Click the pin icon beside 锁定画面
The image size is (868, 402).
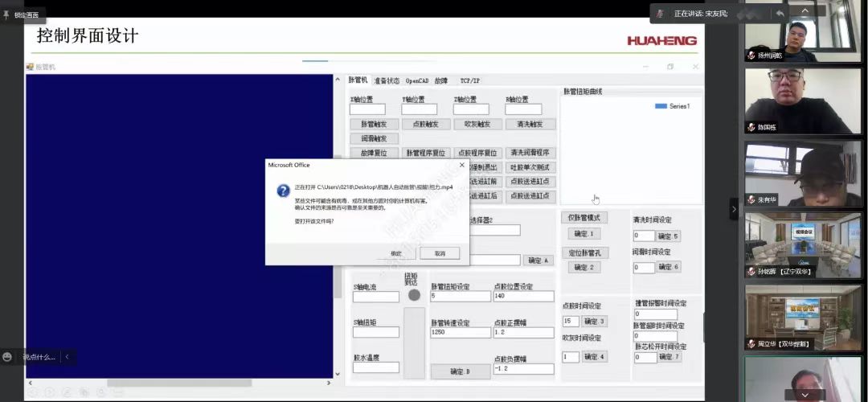pyautogui.click(x=7, y=14)
